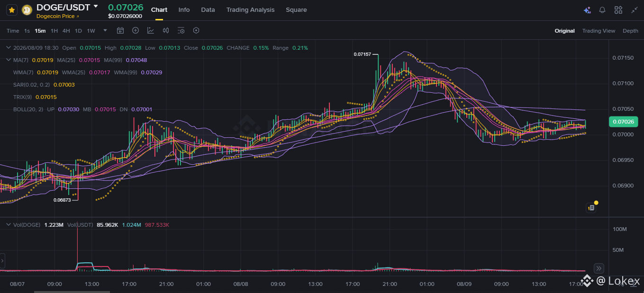Select the 1D interval
This screenshot has height=293, width=644.
click(x=78, y=31)
